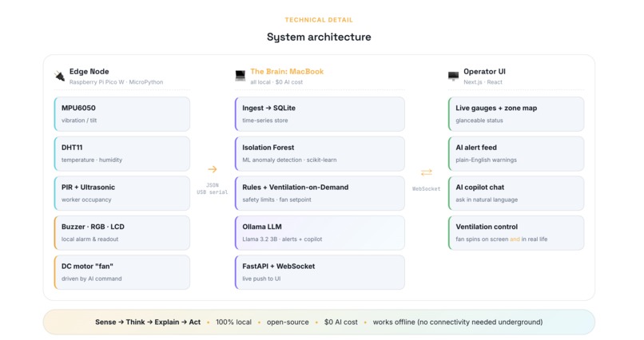
Task: Click the local alarm & readout text
Action: [x=89, y=239]
